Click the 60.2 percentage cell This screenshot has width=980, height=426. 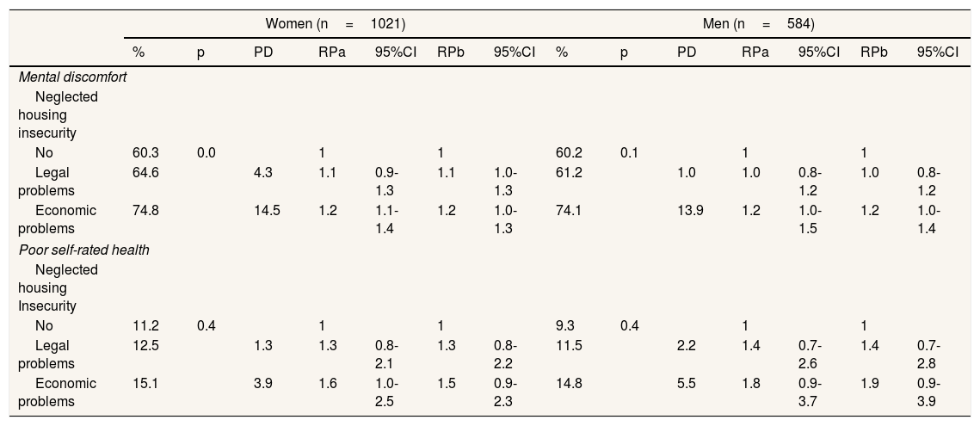570,153
